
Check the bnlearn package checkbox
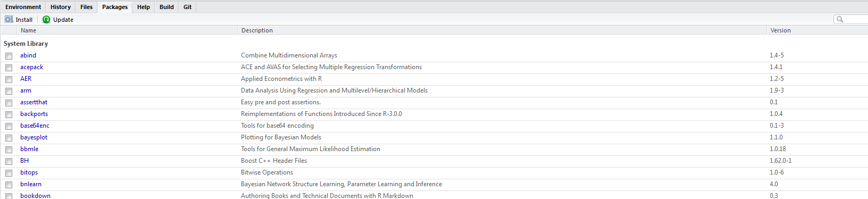pyautogui.click(x=9, y=185)
